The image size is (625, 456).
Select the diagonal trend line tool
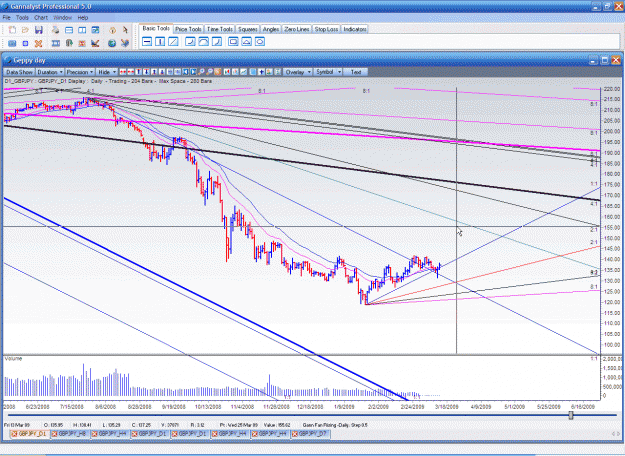tap(173, 41)
